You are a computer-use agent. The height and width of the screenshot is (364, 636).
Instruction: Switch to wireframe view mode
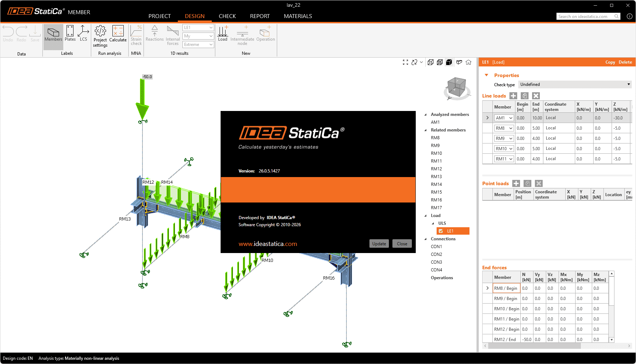[x=431, y=62]
